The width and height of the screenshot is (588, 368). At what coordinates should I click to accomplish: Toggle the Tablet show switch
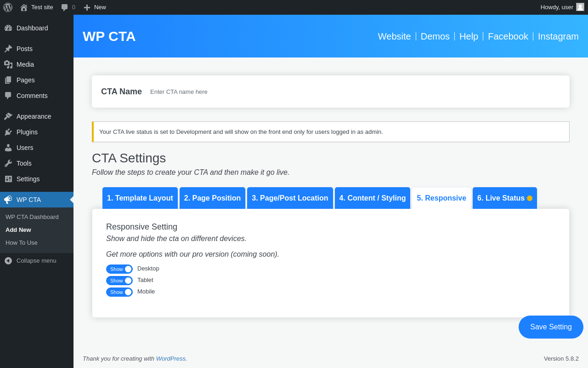pyautogui.click(x=119, y=281)
